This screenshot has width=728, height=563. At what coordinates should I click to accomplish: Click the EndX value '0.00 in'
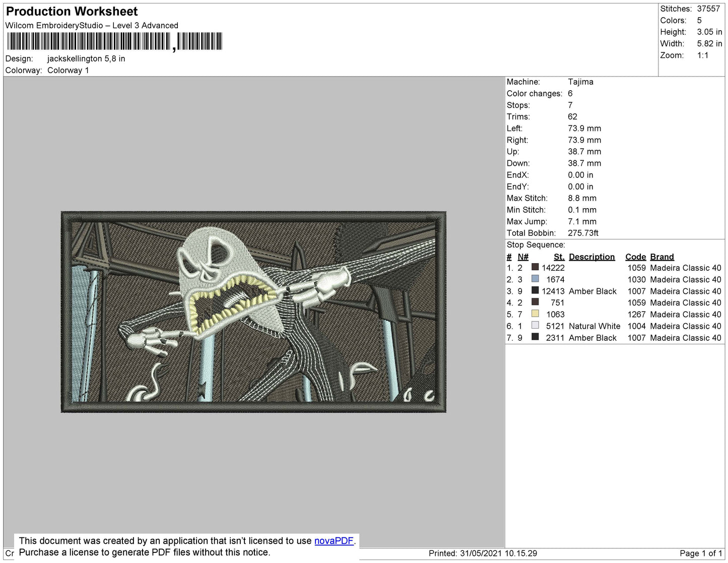[580, 175]
